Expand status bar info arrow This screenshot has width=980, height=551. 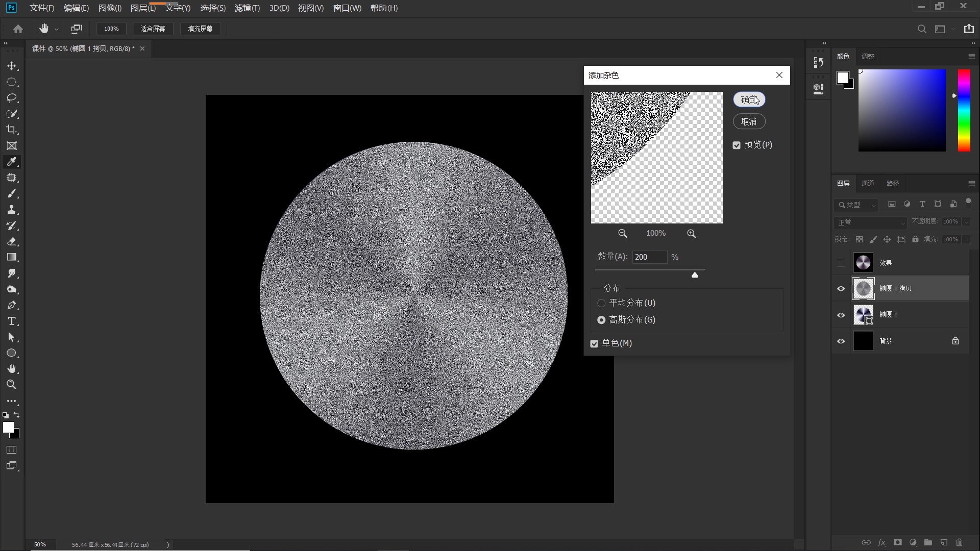pyautogui.click(x=168, y=544)
